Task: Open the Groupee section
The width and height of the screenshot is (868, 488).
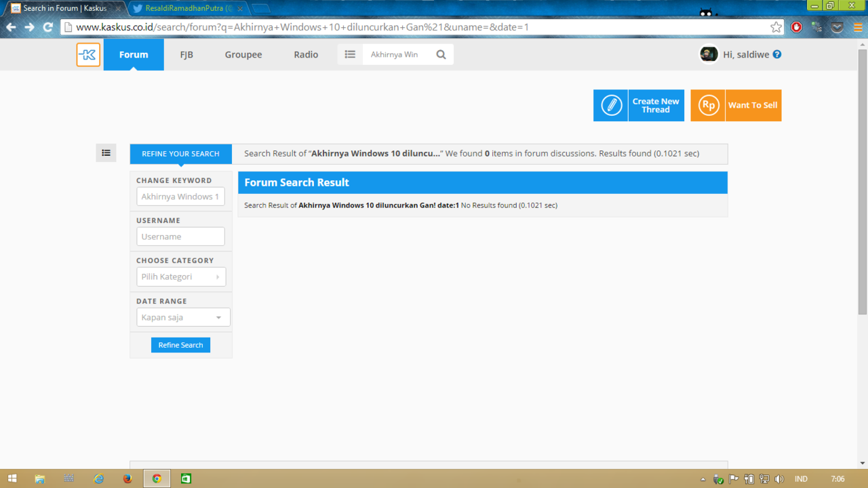Action: pos(243,55)
